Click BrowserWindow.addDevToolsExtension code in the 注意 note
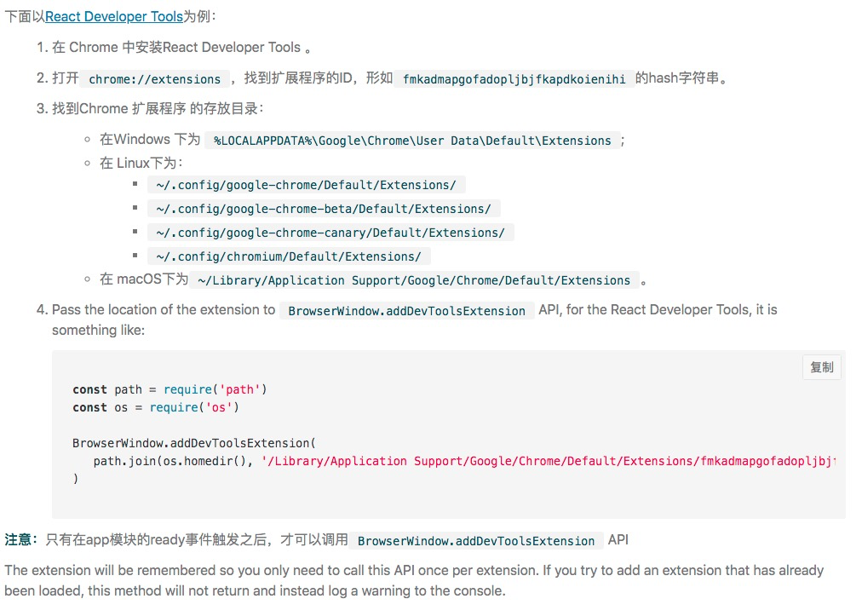The width and height of the screenshot is (862, 616). click(476, 541)
